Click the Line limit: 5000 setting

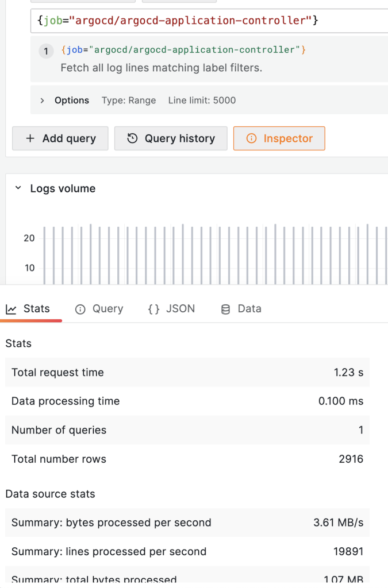(x=202, y=100)
